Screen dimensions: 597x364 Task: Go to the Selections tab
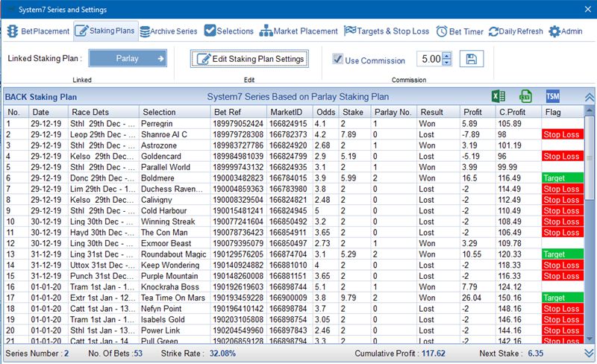point(229,31)
